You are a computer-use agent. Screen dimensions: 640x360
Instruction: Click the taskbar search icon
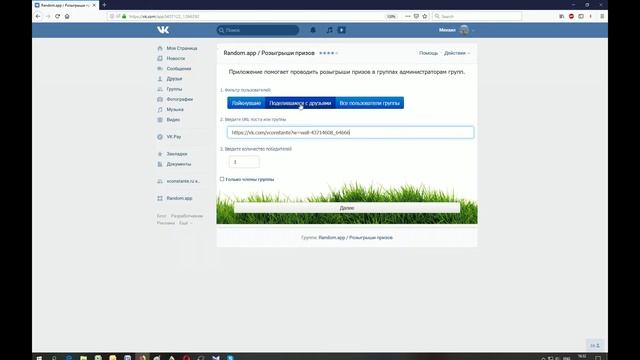point(54,358)
